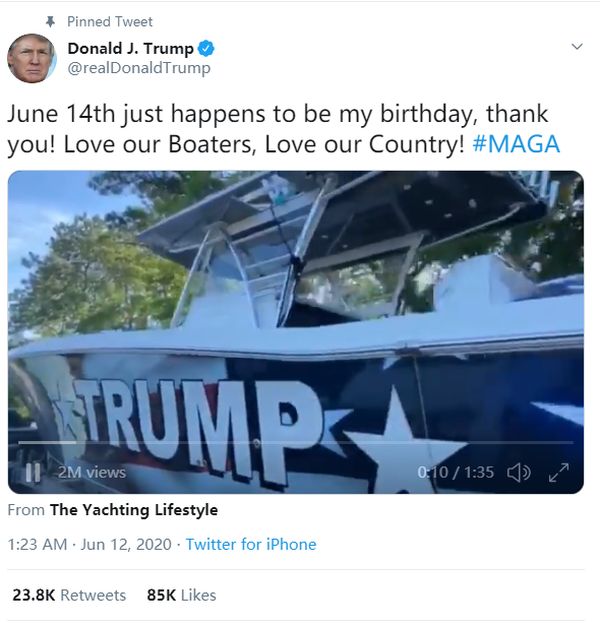This screenshot has height=625, width=600.
Task: View the 23.8K Retweets list
Action: tap(69, 595)
